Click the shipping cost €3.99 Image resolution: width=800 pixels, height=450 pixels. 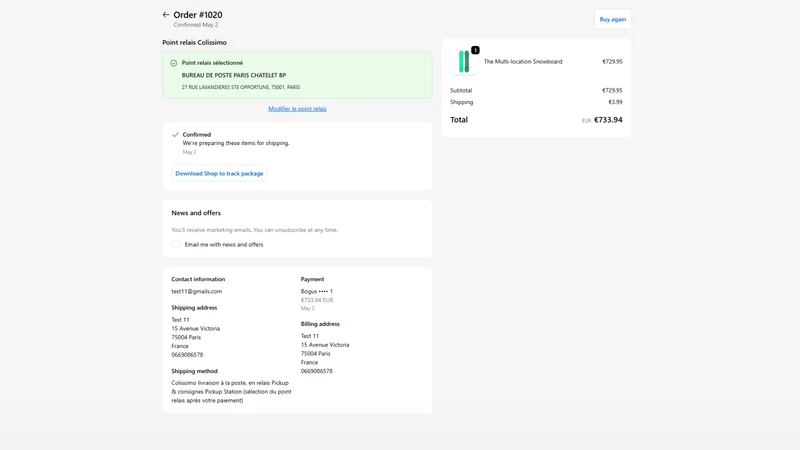tap(615, 102)
